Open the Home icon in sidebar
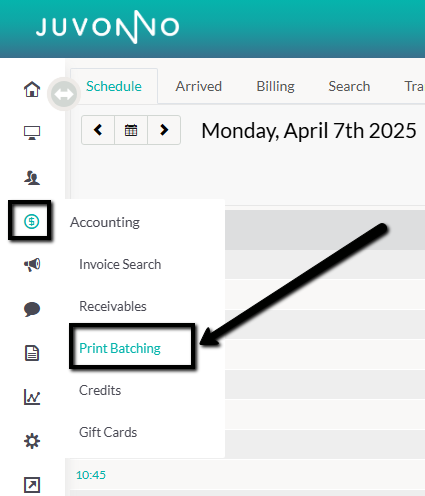The height and width of the screenshot is (496, 425). click(32, 89)
